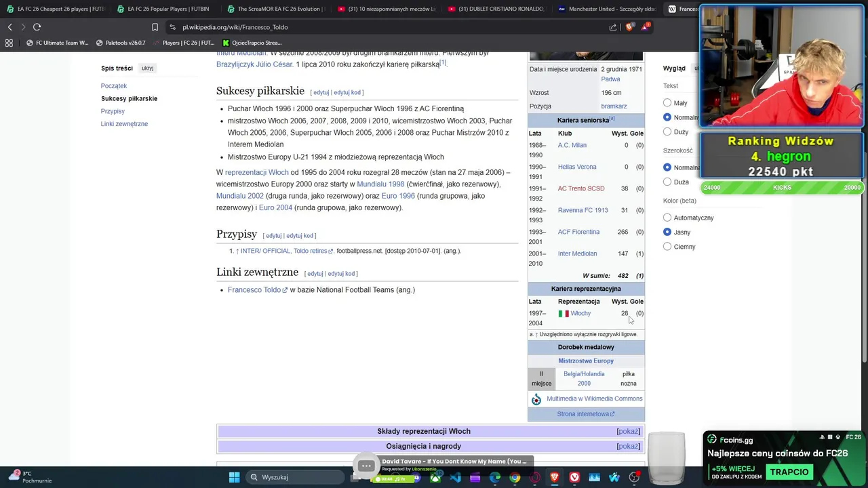868x488 pixels.
Task: Open 'INTER/ OFFICIAL, Toldo retires' reference
Action: tap(284, 251)
